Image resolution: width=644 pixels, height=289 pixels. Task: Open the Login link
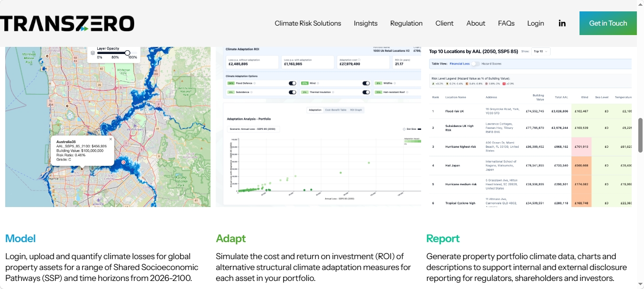coord(535,23)
